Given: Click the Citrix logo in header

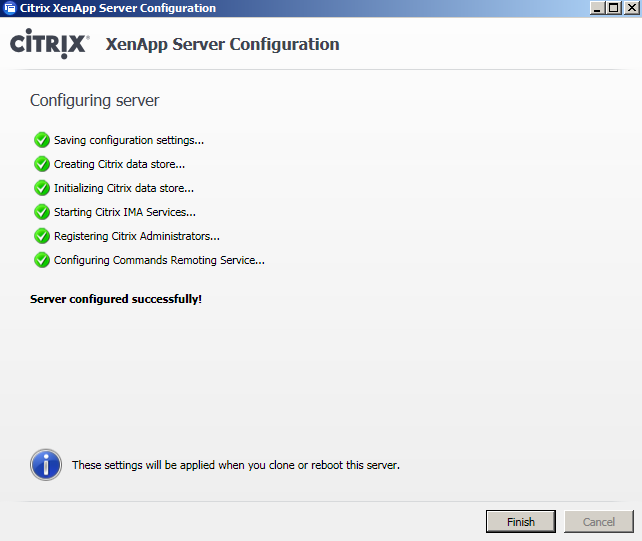Looking at the screenshot, I should point(49,43).
